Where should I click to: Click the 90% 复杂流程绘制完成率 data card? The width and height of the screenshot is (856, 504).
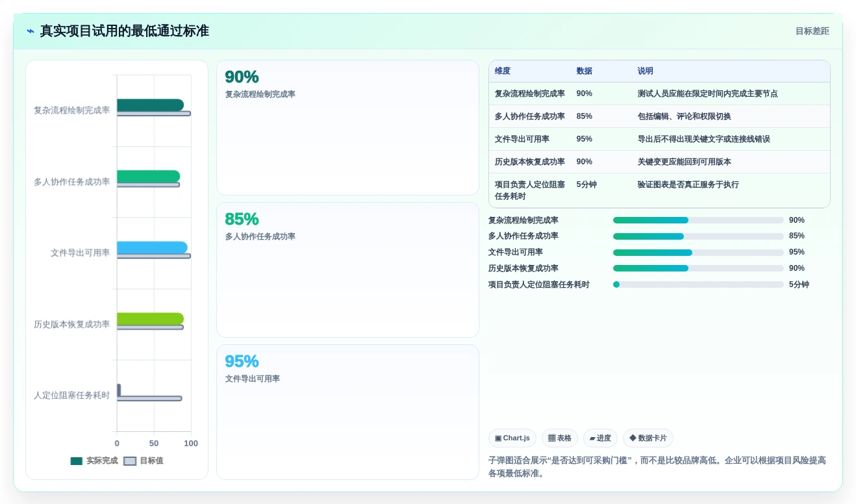click(347, 128)
